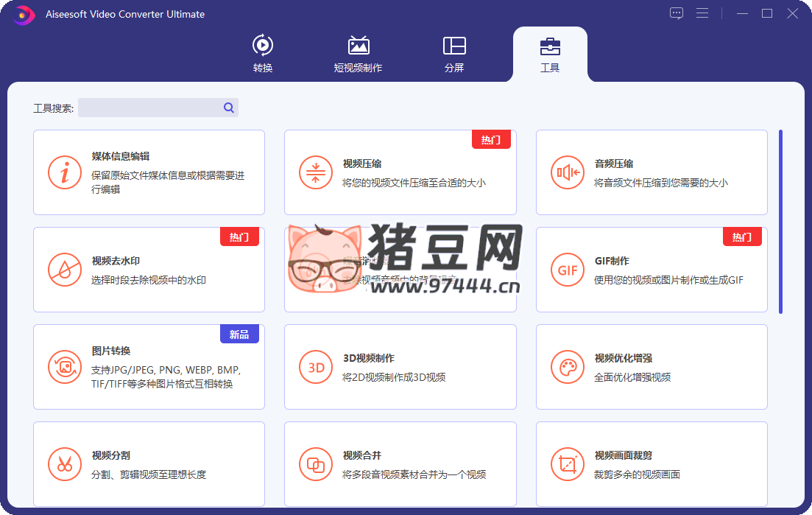Click the vertical scrollbar in tools list

click(780, 221)
